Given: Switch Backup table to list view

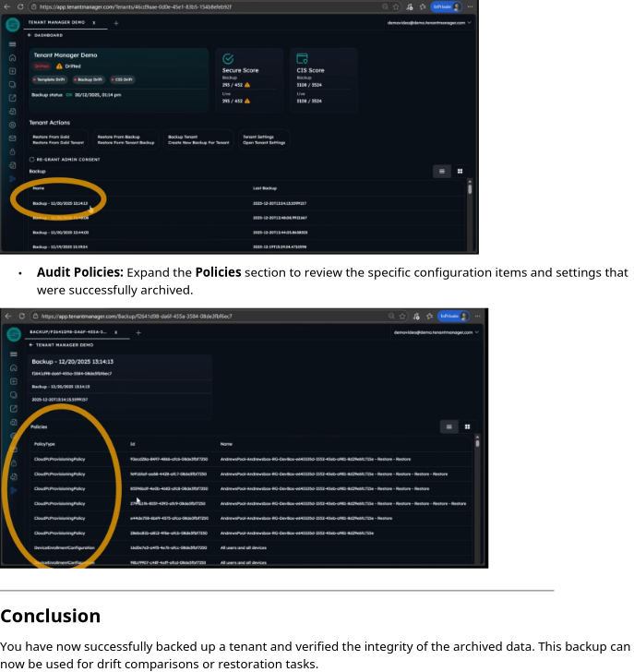Looking at the screenshot, I should point(442,171).
